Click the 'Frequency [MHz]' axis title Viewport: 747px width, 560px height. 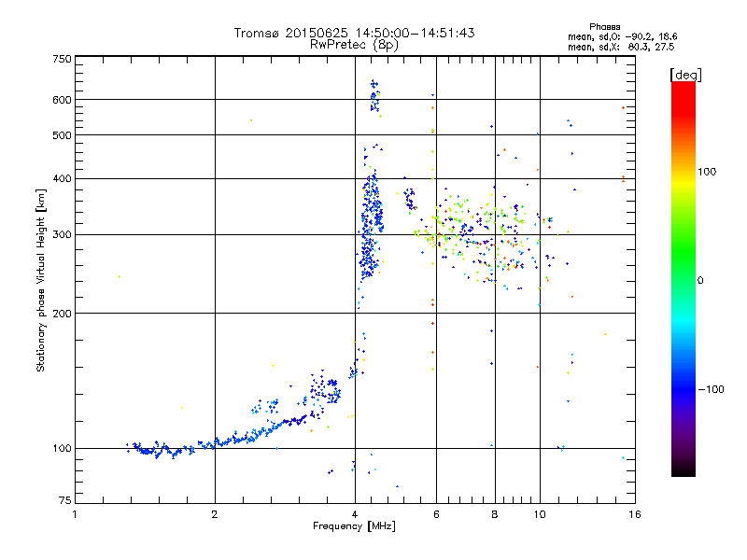pos(354,526)
